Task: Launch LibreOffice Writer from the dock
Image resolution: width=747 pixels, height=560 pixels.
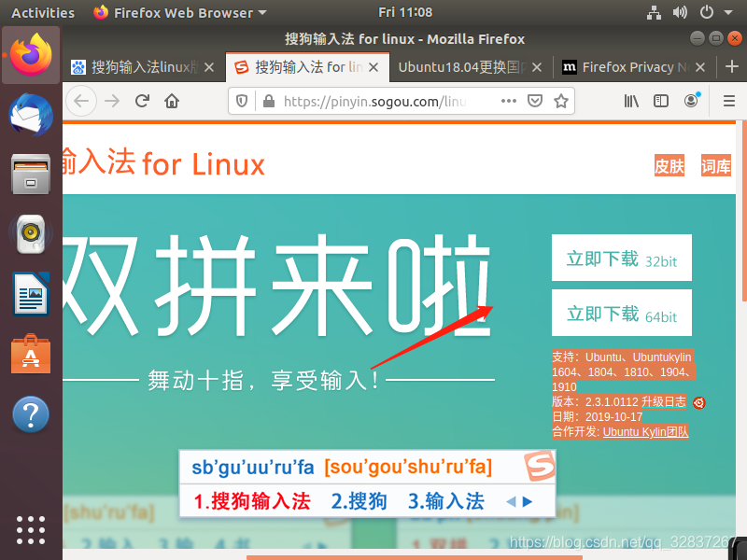Action: click(31, 294)
